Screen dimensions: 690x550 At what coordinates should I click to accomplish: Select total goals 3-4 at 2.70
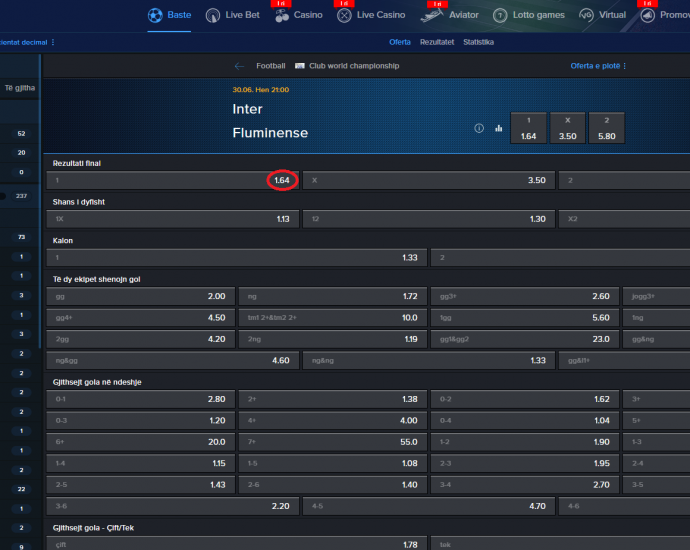[525, 485]
